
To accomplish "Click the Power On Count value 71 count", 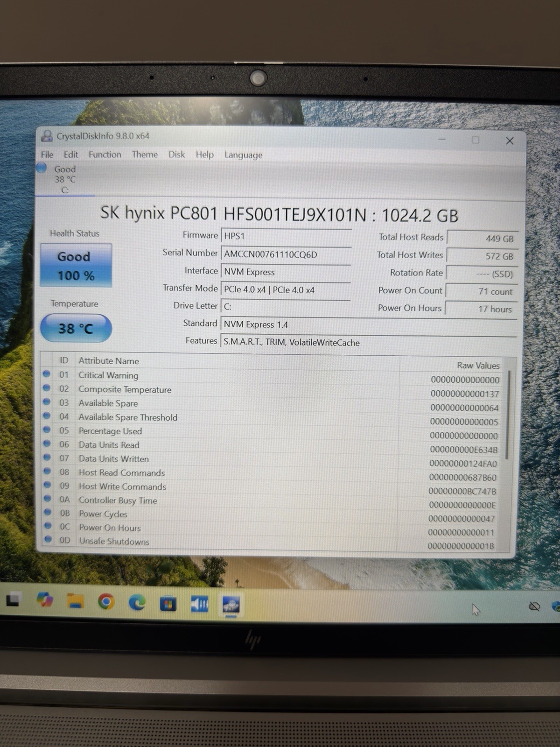I will pos(481,291).
